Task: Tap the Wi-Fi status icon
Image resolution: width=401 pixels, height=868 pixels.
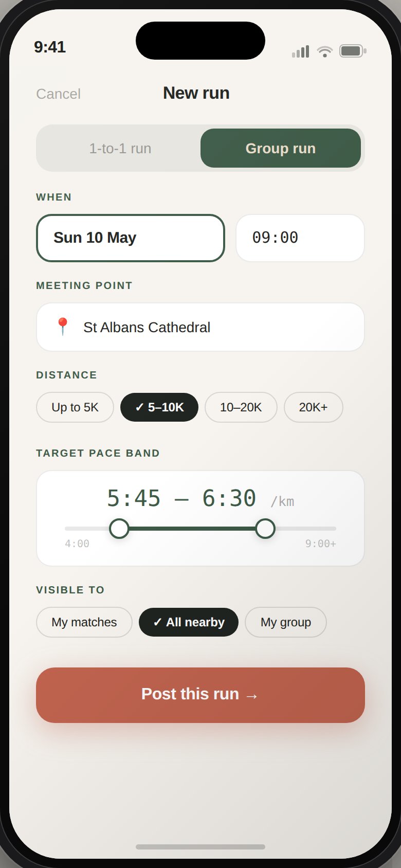Action: [x=325, y=51]
